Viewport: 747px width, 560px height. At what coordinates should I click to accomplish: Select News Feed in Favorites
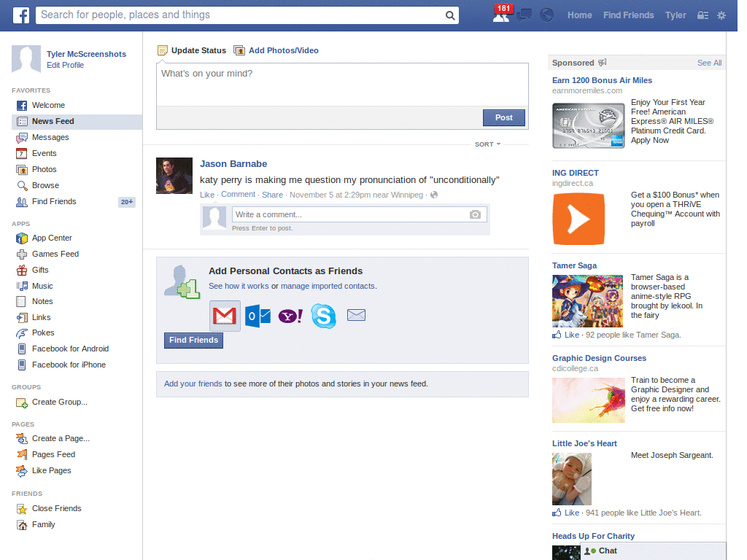pyautogui.click(x=77, y=122)
